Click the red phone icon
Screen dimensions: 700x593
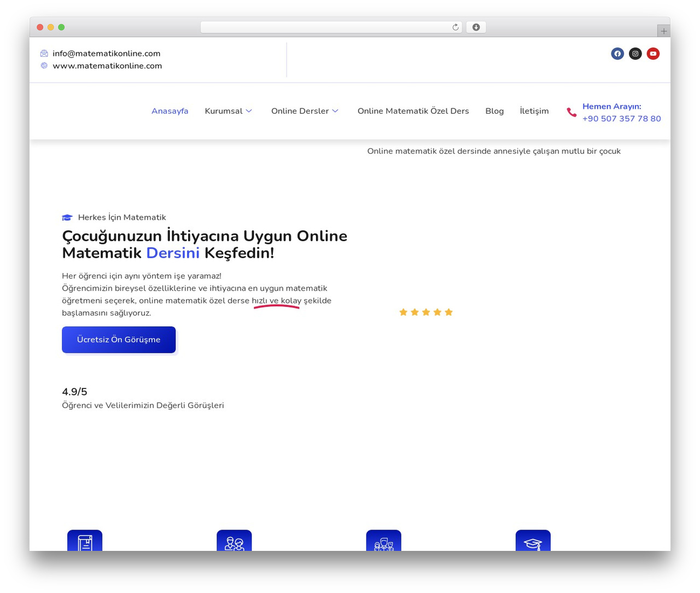571,112
